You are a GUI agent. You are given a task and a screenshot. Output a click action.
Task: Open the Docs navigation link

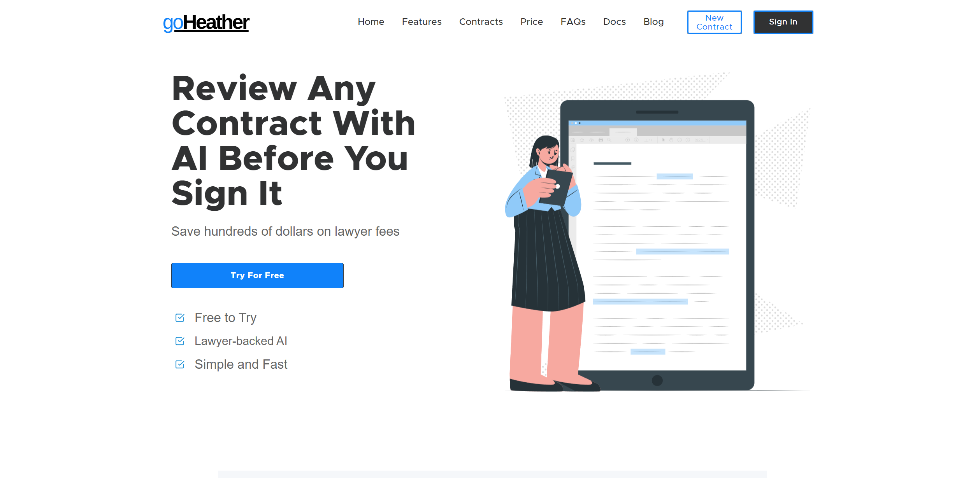(x=614, y=22)
